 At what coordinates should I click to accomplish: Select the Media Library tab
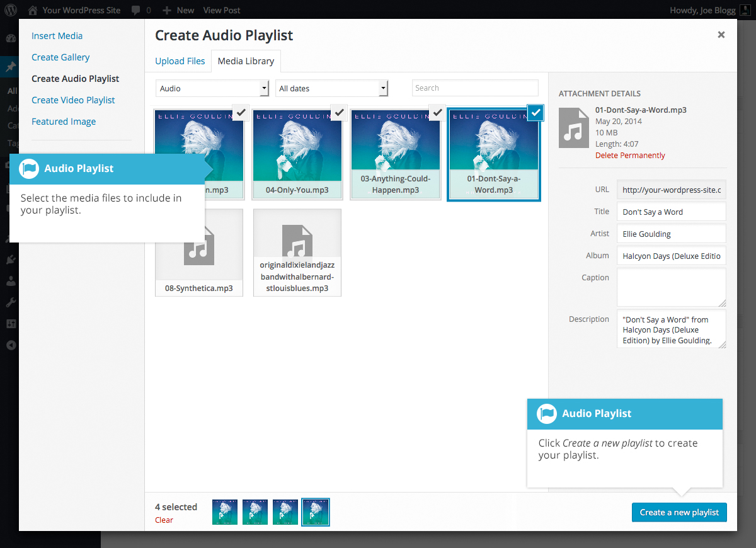coord(246,61)
